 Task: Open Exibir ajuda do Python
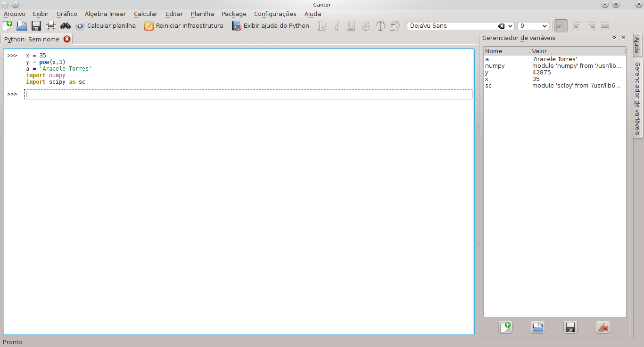coord(271,26)
